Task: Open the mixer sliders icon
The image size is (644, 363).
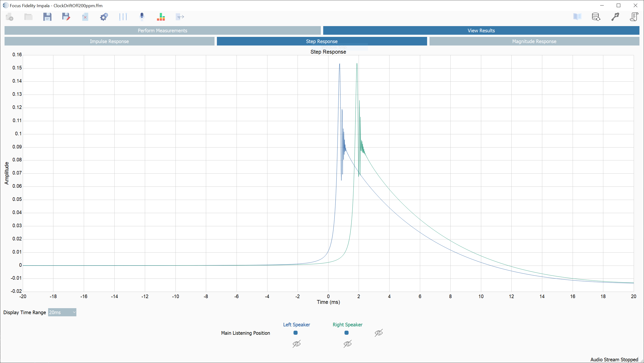Action: point(123,17)
